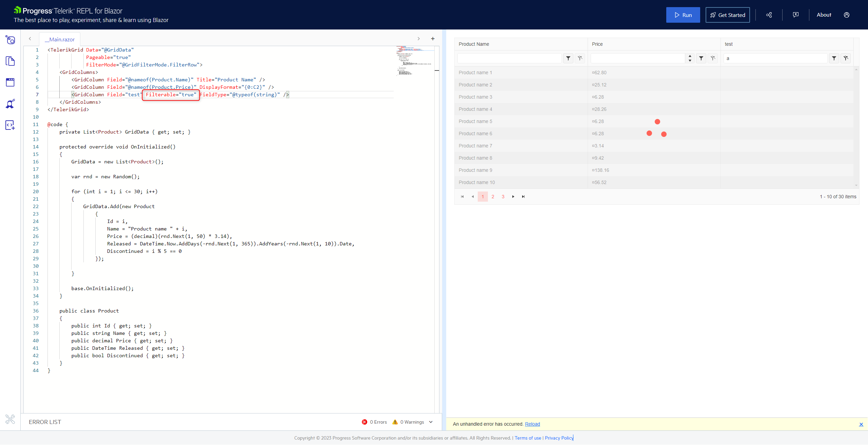This screenshot has width=868, height=445.
Task: Click the tools wrench icon at bottom left
Action: pos(10,419)
